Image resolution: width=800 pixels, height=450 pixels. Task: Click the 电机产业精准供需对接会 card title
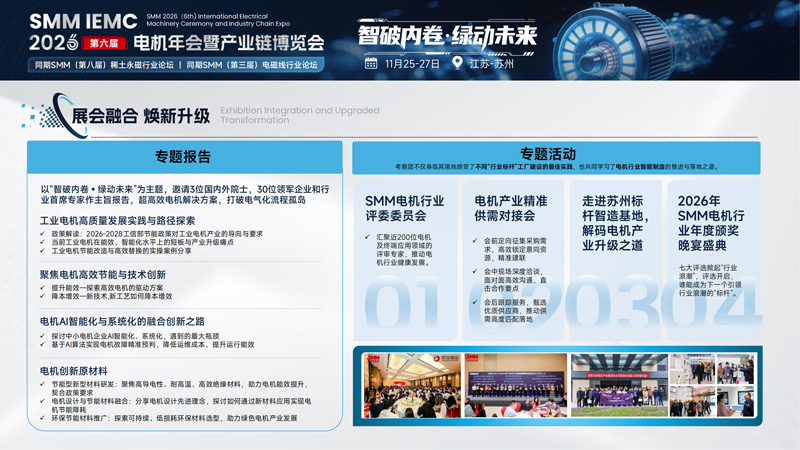click(x=511, y=208)
